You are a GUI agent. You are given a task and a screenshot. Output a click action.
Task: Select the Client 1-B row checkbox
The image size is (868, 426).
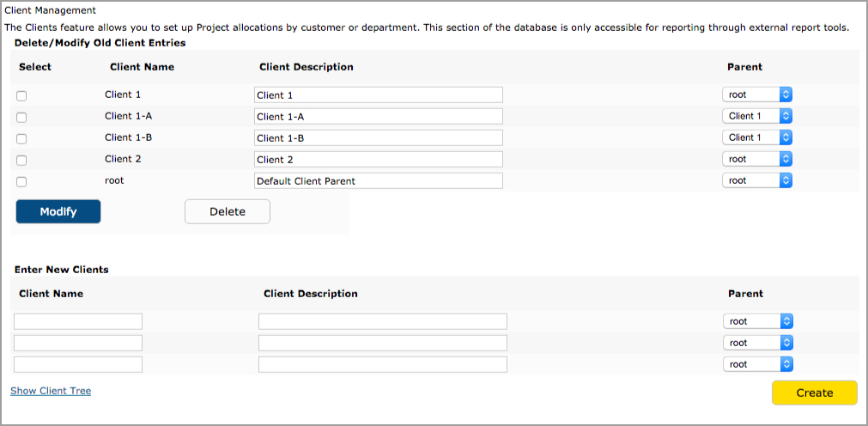(21, 139)
